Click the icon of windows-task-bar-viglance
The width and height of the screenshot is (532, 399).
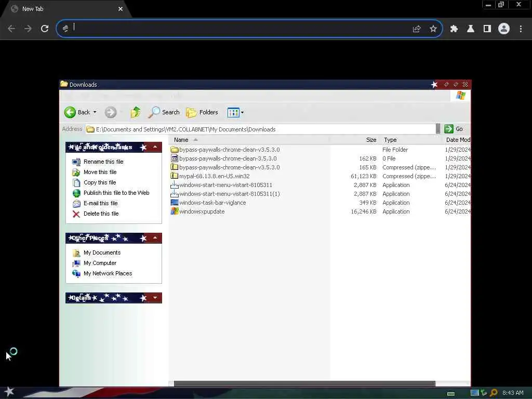click(x=175, y=202)
